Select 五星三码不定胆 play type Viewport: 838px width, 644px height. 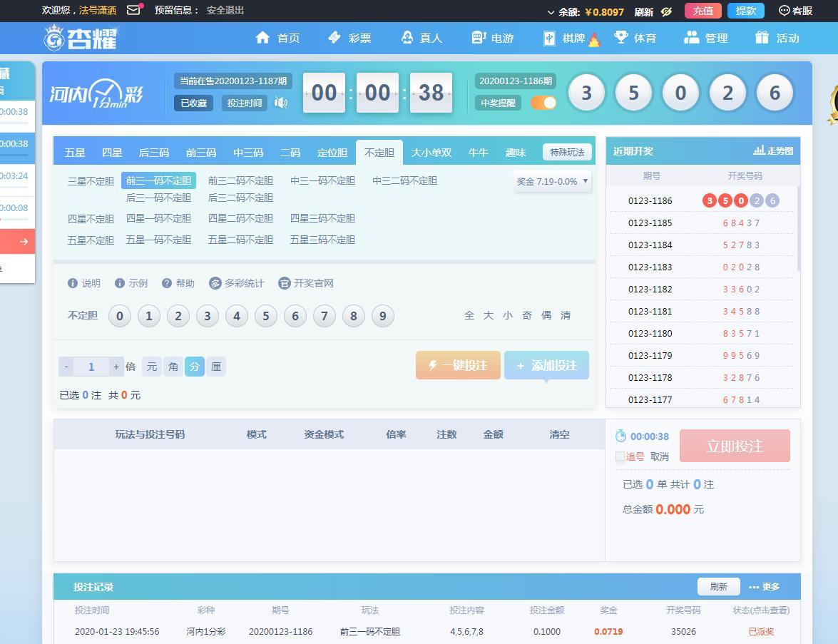click(x=322, y=240)
